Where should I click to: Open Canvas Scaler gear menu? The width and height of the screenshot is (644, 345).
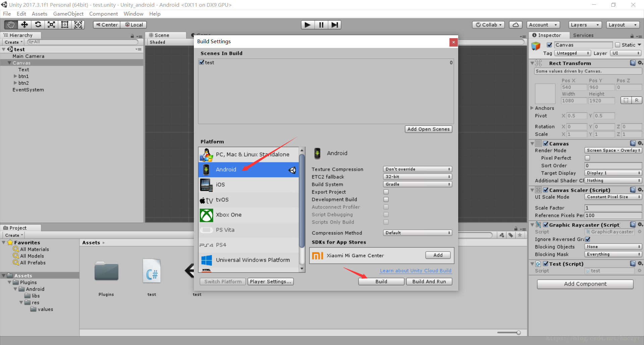(640, 190)
